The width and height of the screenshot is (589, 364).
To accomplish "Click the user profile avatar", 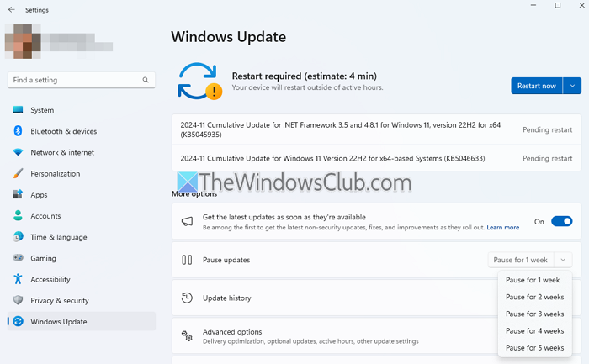I will pyautogui.click(x=23, y=41).
